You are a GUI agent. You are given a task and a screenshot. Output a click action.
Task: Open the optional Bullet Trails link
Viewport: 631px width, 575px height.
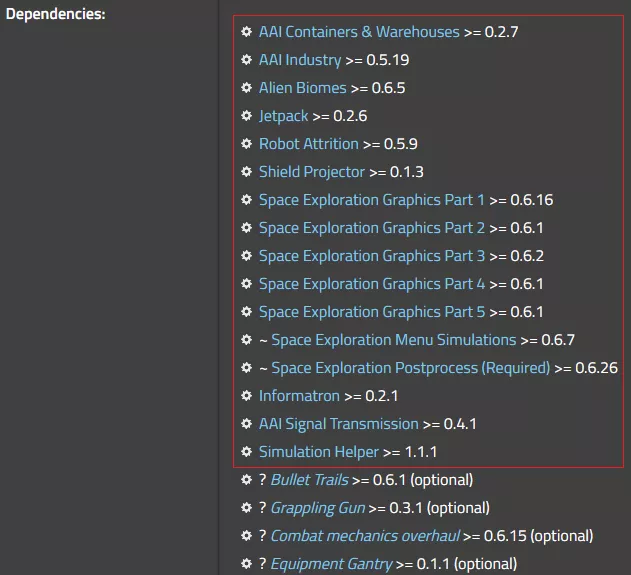pos(309,480)
